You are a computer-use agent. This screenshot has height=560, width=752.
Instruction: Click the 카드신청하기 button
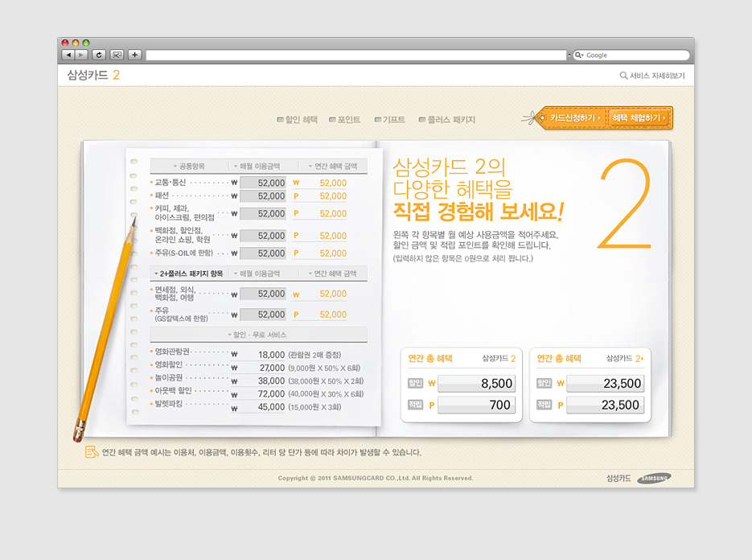pyautogui.click(x=573, y=118)
